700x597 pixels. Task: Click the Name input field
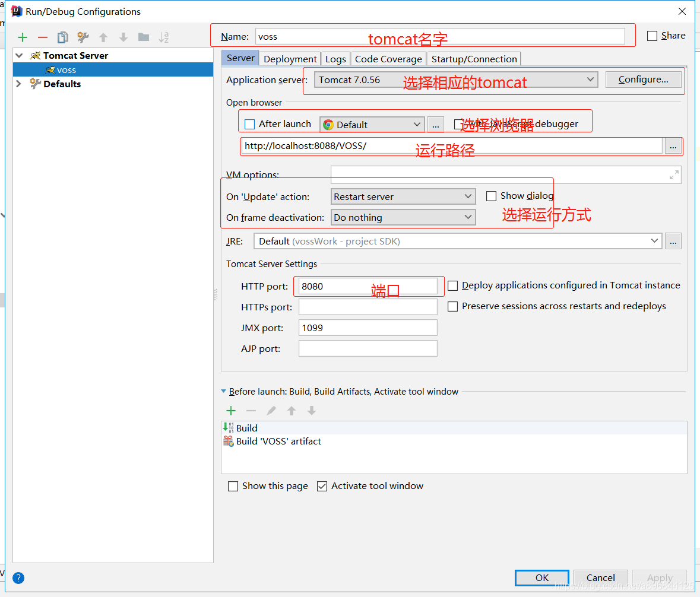440,36
